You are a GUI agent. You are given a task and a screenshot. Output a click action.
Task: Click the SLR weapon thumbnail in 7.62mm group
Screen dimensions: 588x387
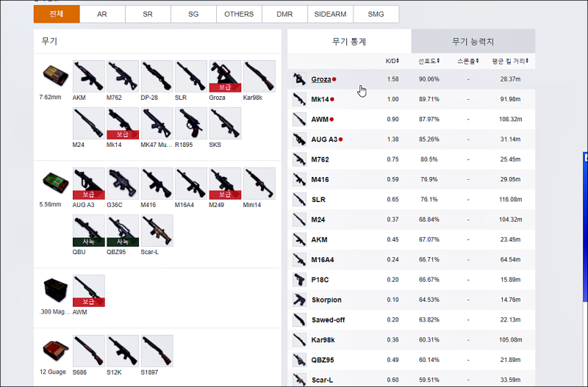[x=191, y=76]
